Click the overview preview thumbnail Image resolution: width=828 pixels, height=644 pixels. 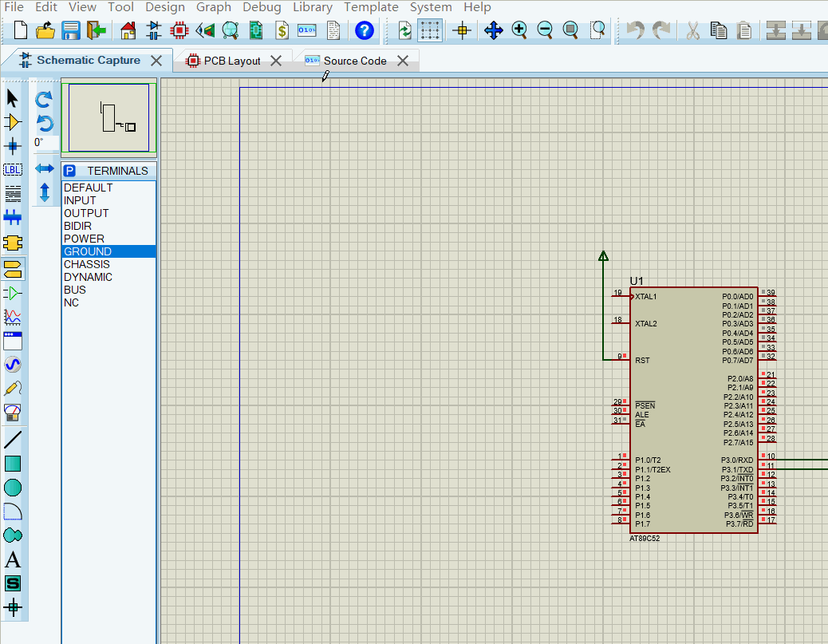coord(108,117)
